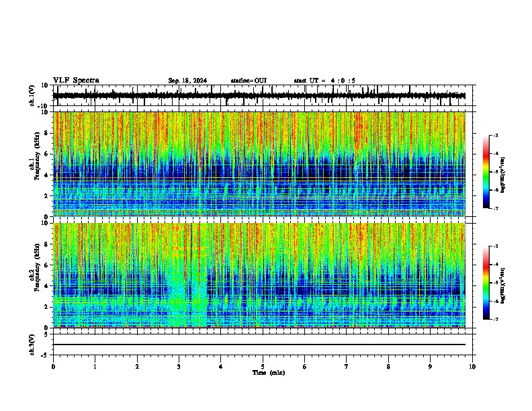Click the date "Sep. 18, 2024"
Image resolution: width=532 pixels, height=411 pixels.
(187, 81)
